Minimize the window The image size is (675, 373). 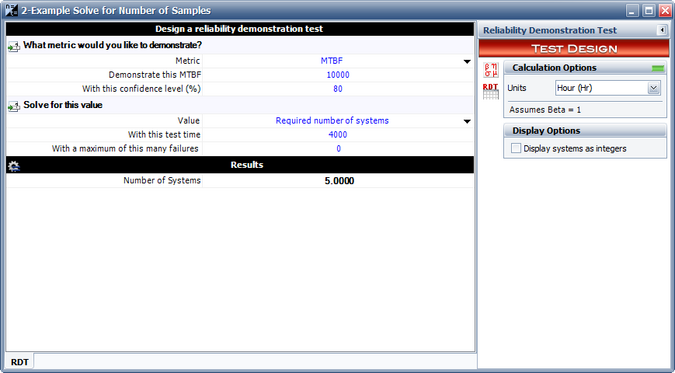632,10
